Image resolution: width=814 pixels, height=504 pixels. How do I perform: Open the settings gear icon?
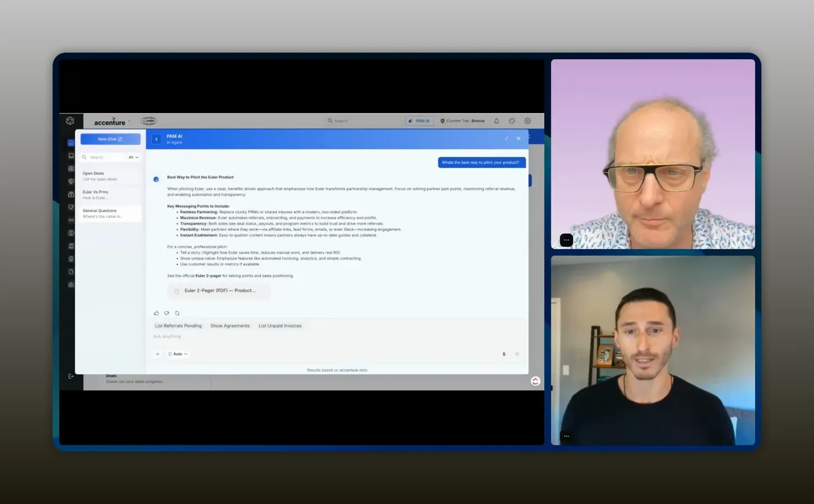528,121
